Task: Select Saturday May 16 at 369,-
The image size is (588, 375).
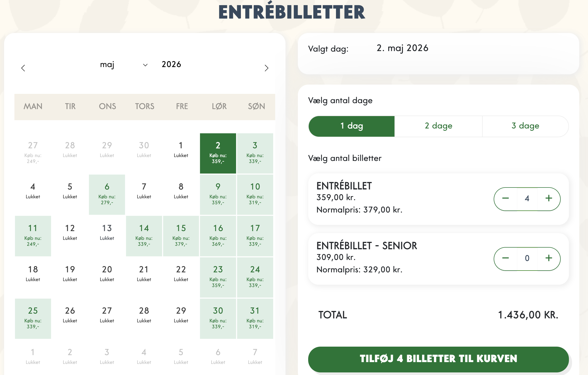Action: (x=218, y=236)
